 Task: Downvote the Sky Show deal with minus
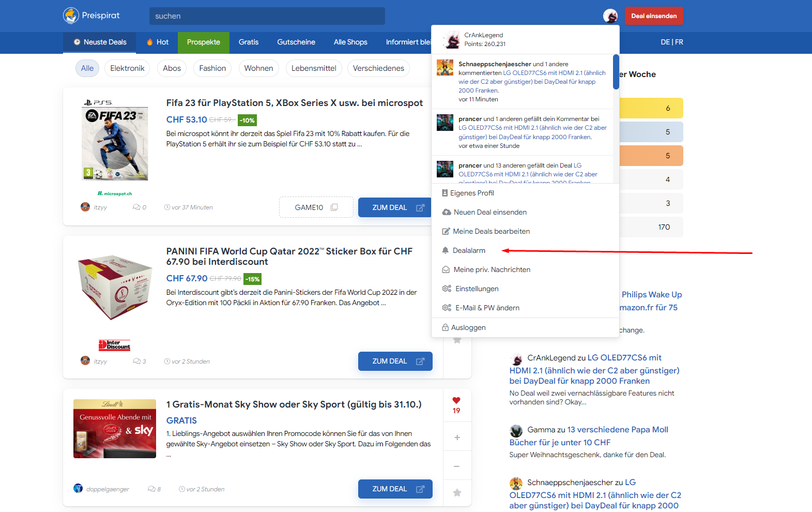tap(457, 466)
